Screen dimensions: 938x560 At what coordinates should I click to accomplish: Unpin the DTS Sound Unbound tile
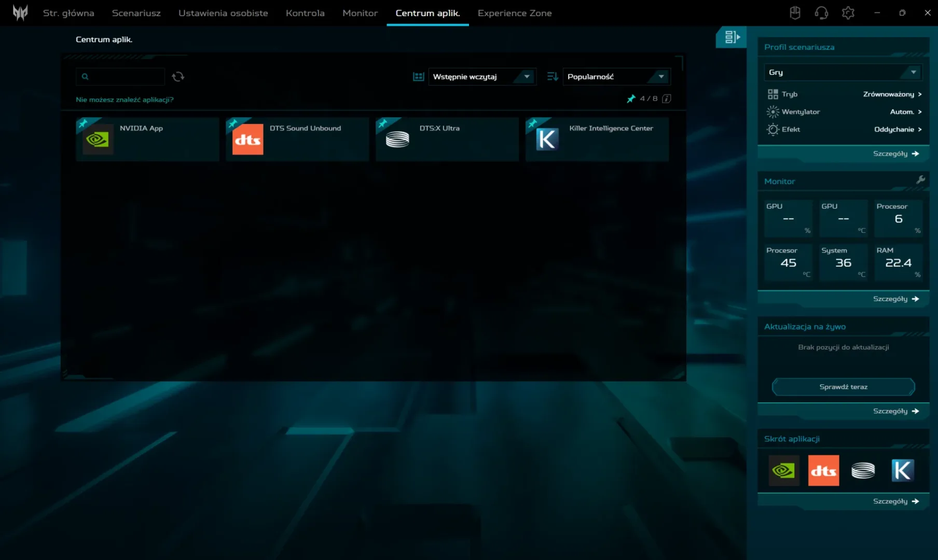click(232, 123)
